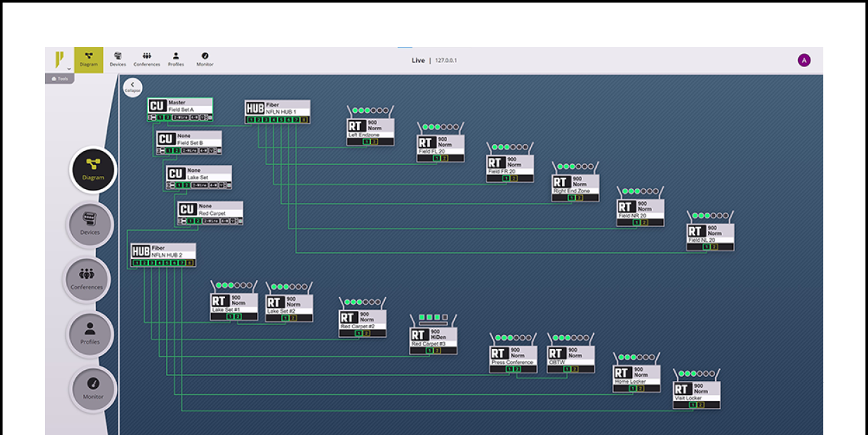This screenshot has width=868, height=435.
Task: Toggle port 1 on Red Carpet #3 transceiver
Action: pos(429,351)
